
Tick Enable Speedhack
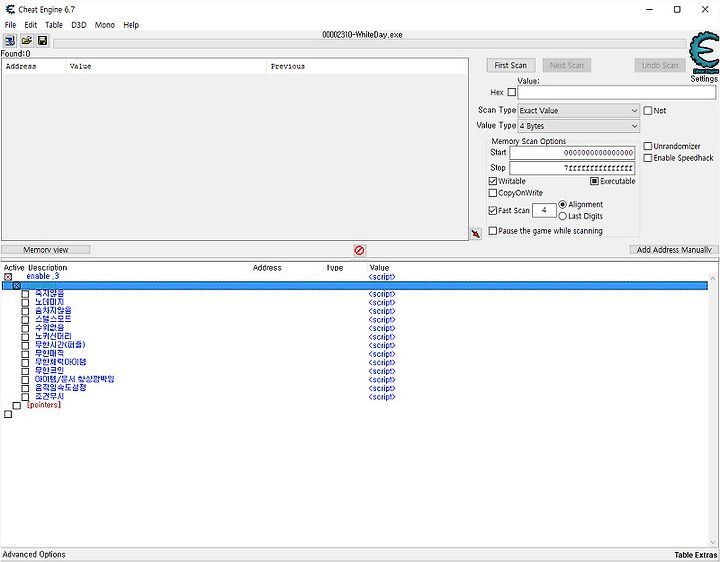(648, 158)
